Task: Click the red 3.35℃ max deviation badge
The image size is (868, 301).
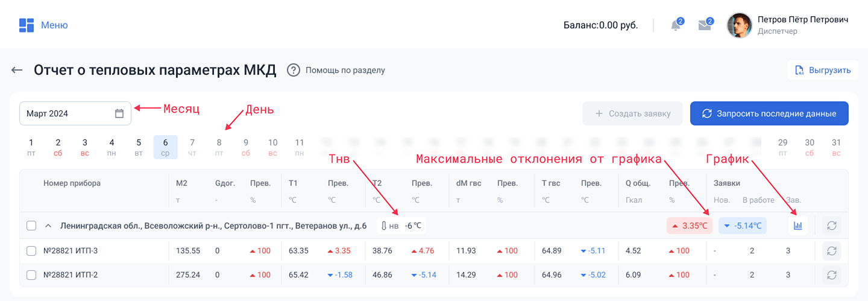Action: click(690, 226)
